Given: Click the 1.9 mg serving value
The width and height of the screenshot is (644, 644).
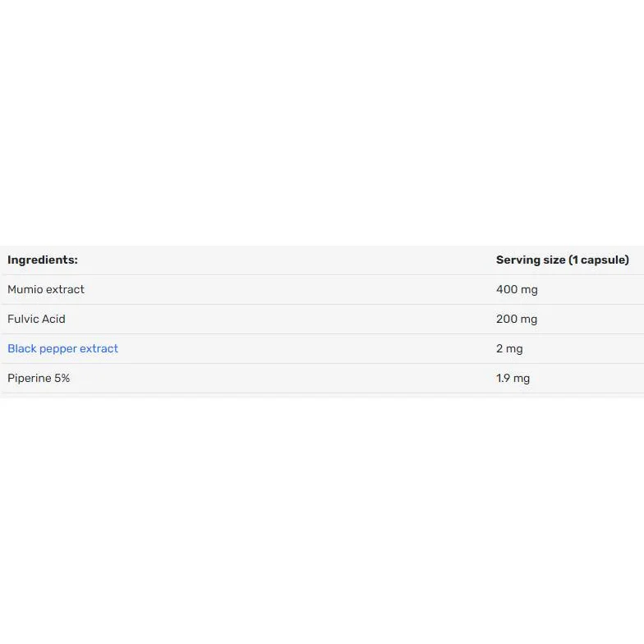Looking at the screenshot, I should pyautogui.click(x=513, y=378).
